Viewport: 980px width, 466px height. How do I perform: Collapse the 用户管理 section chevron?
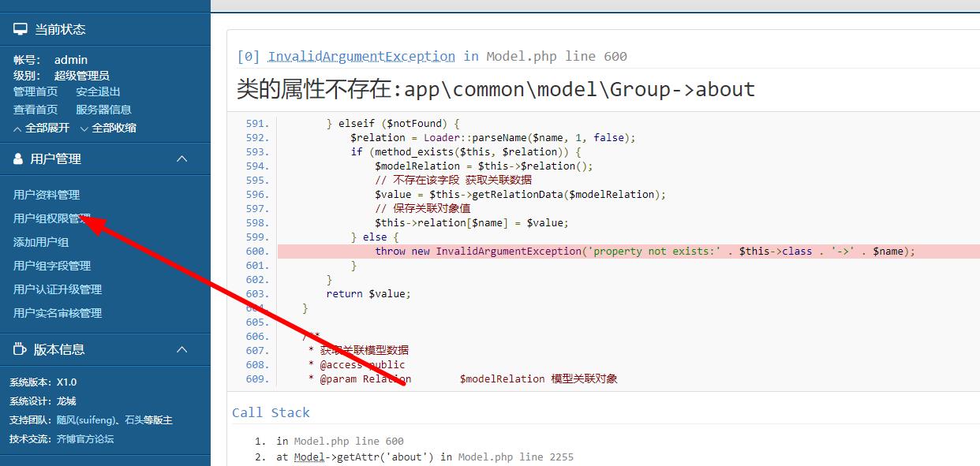pos(181,158)
